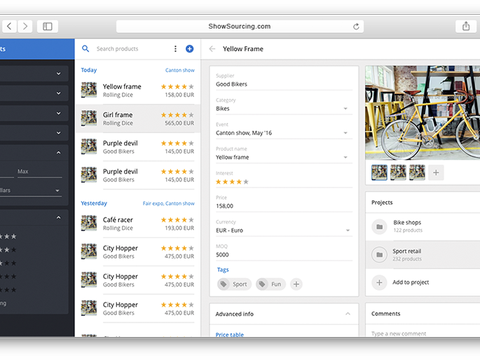
Task: Edit the MOQ 5000 field
Action: tap(284, 255)
